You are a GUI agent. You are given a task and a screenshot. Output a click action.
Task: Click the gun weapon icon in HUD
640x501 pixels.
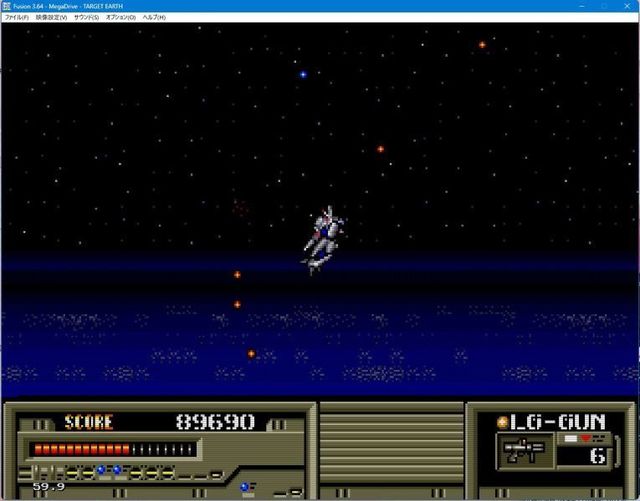pos(525,450)
